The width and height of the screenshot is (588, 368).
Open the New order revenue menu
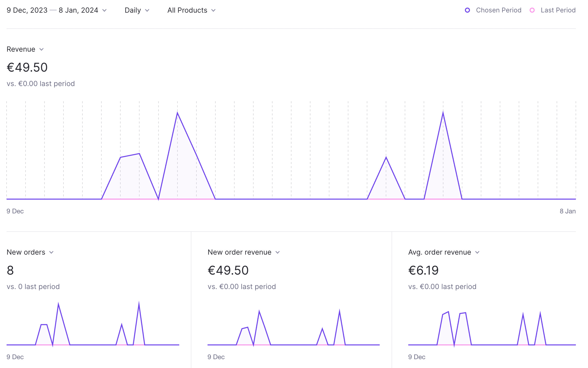click(239, 252)
